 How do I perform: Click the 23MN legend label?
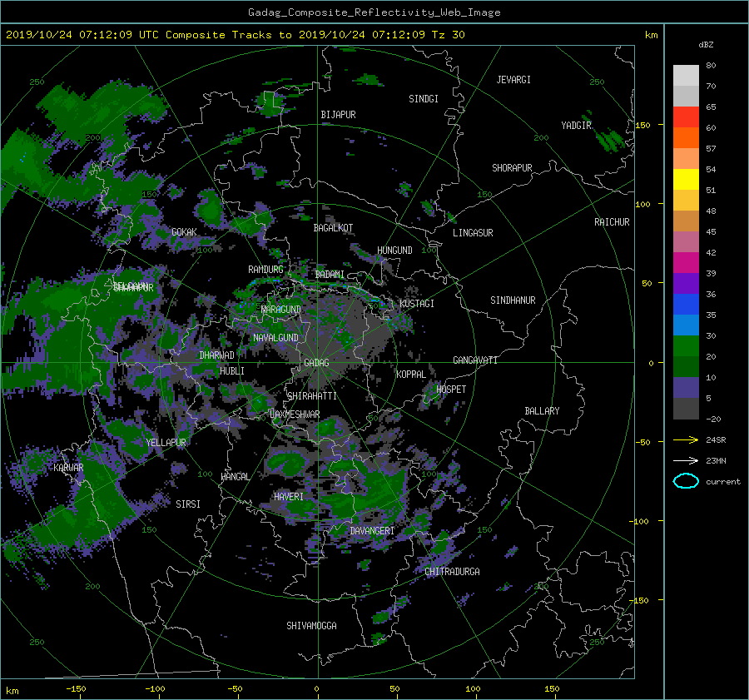tap(716, 461)
